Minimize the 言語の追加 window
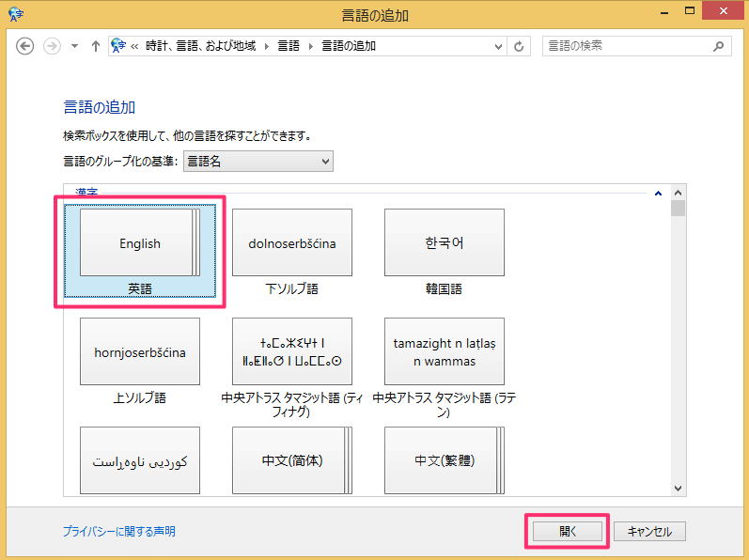 (664, 11)
